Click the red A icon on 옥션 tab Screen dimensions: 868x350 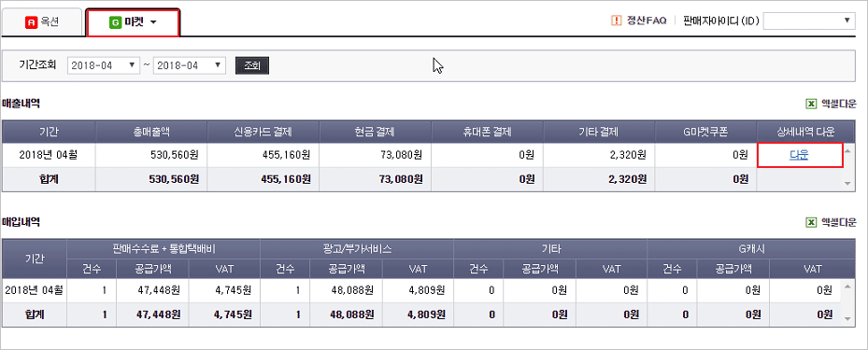tap(31, 22)
